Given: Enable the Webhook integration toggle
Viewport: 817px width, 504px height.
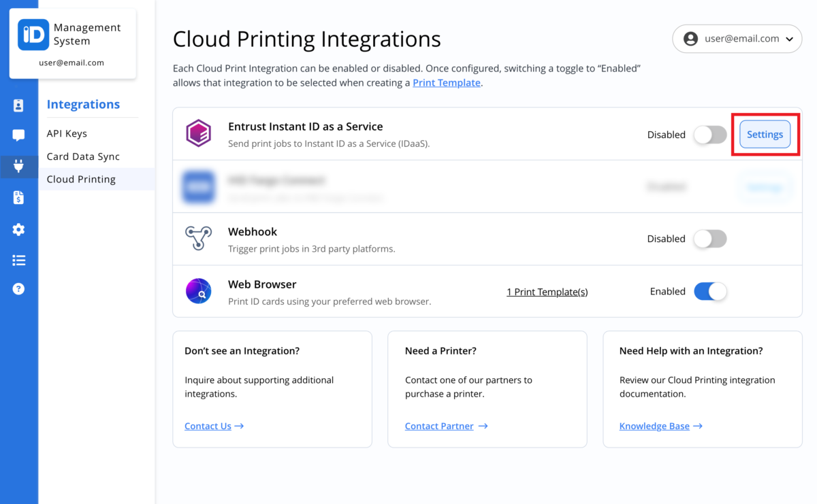Looking at the screenshot, I should click(710, 239).
